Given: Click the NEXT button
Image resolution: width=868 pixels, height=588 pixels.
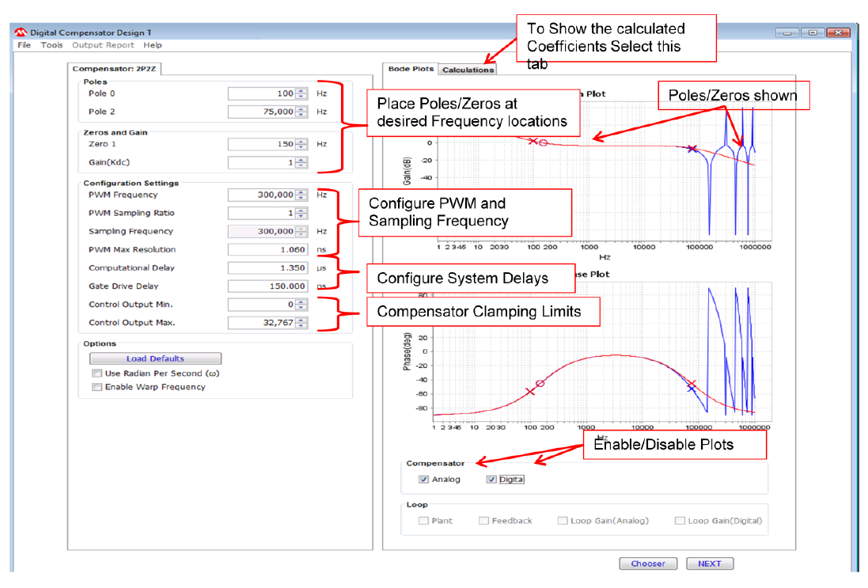Looking at the screenshot, I should (709, 563).
